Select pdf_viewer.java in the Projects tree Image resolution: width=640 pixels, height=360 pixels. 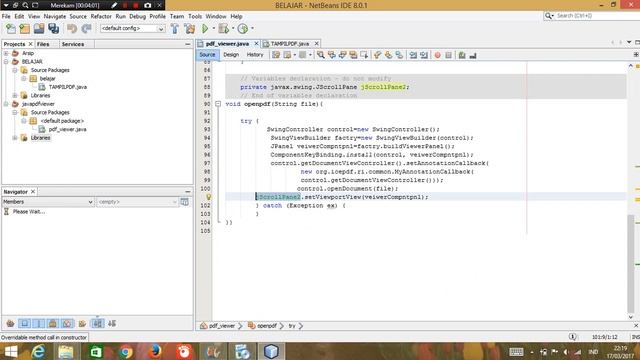pos(67,129)
